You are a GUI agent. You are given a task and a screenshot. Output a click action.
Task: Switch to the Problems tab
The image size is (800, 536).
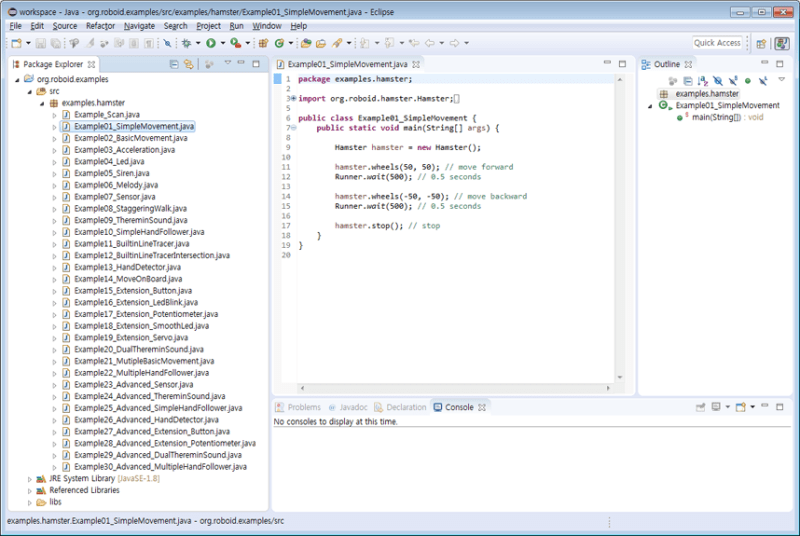(x=298, y=407)
